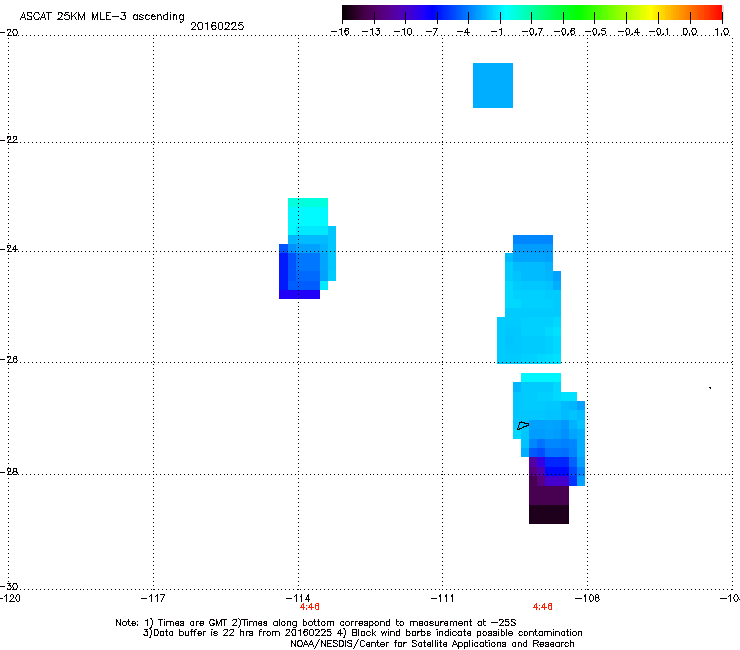740x650 pixels.
Task: Select the -114 longitude axis label
Action: (x=298, y=598)
